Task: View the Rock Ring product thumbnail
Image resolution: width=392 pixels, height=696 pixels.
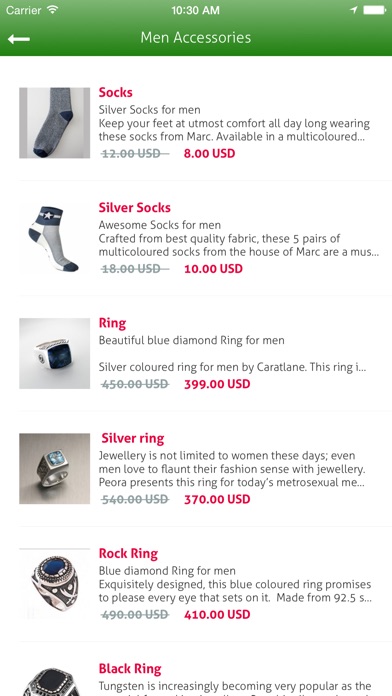Action: (x=55, y=584)
